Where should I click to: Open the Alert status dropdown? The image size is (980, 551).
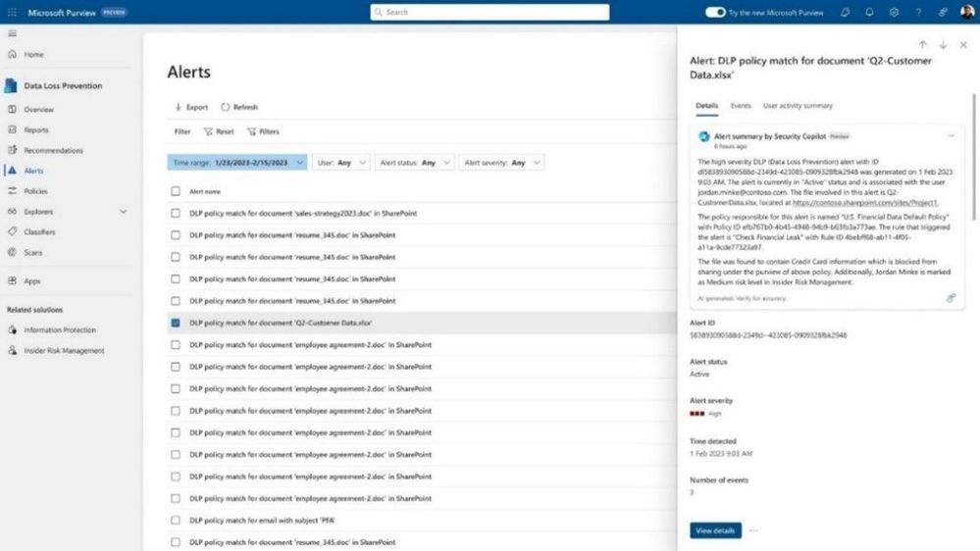point(414,163)
